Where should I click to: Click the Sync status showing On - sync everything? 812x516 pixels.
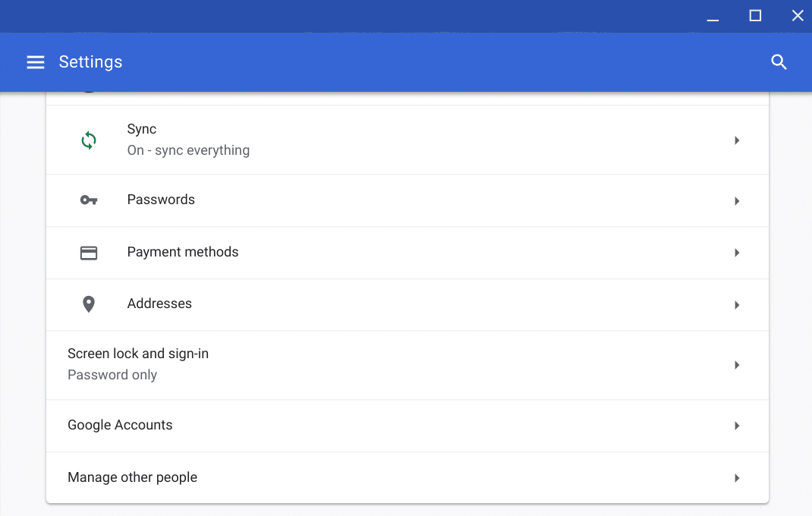[x=188, y=149]
